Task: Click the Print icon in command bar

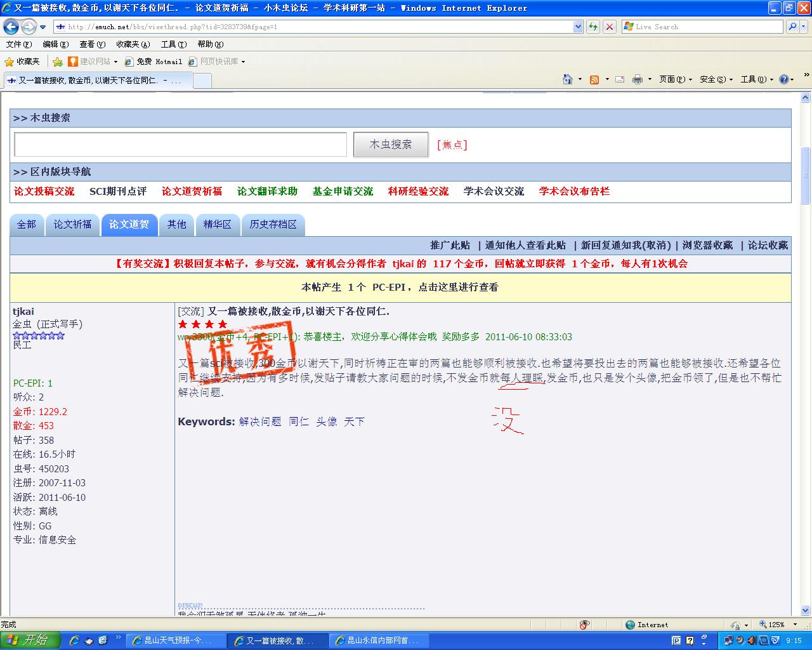Action: pyautogui.click(x=637, y=79)
